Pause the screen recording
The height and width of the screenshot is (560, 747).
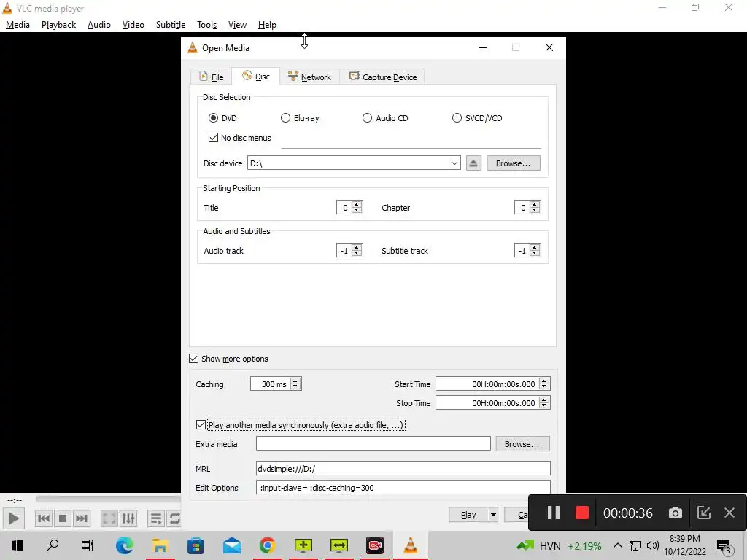click(x=553, y=513)
